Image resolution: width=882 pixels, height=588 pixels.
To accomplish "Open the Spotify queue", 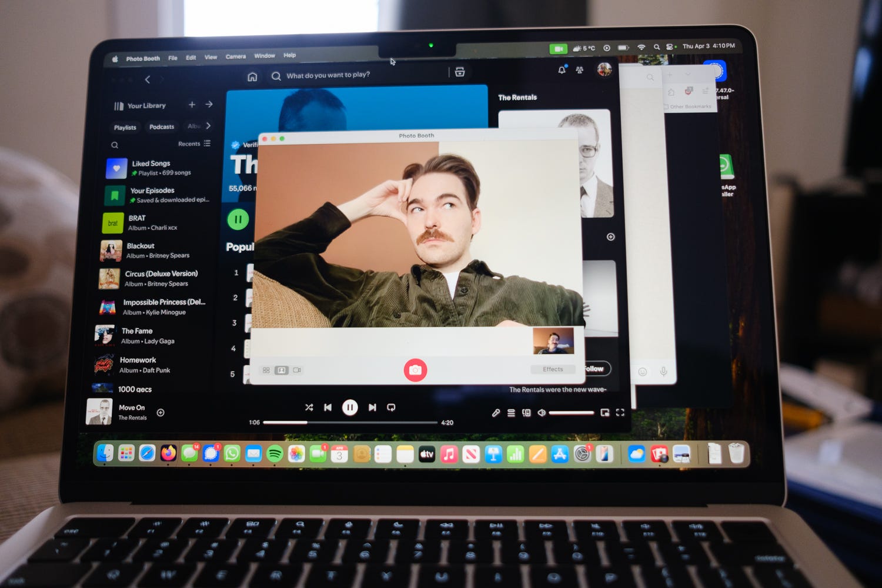I will [511, 413].
